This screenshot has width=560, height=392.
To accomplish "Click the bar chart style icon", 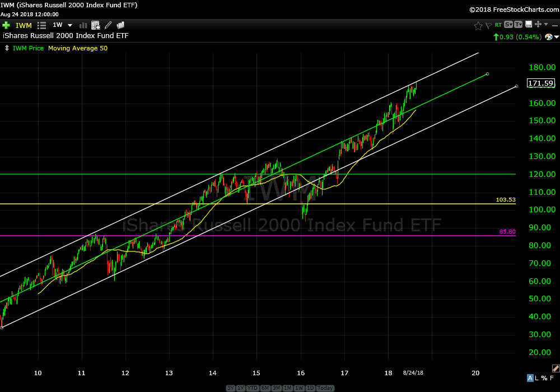I will tap(83, 25).
